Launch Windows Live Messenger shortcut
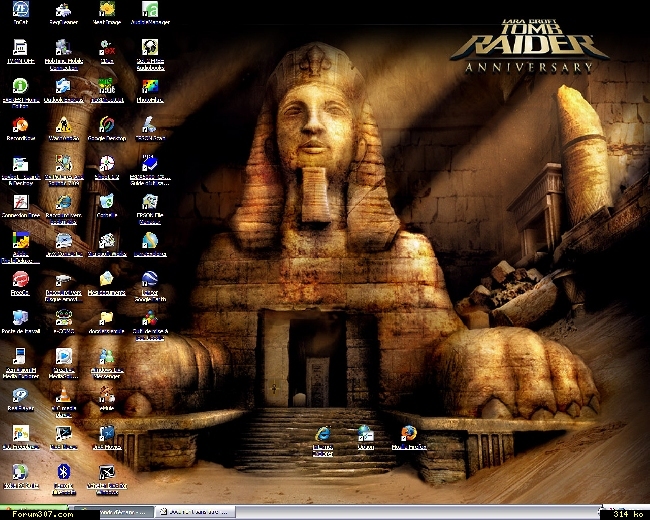This screenshot has height=520, width=650. [x=107, y=364]
